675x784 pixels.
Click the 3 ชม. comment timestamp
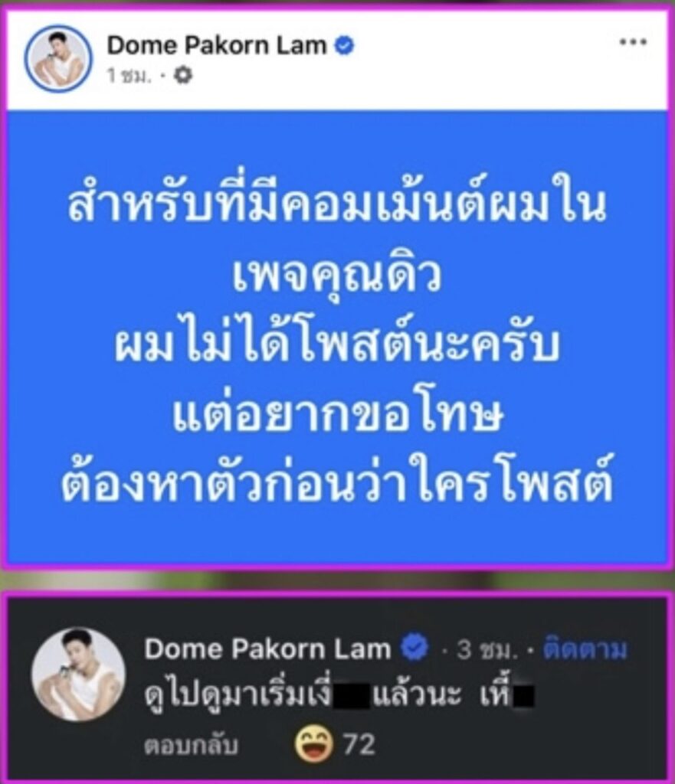click(485, 649)
